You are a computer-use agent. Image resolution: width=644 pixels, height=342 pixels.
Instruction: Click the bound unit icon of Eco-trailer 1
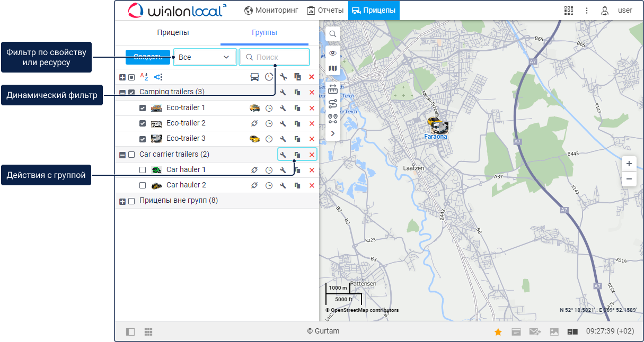pos(255,108)
